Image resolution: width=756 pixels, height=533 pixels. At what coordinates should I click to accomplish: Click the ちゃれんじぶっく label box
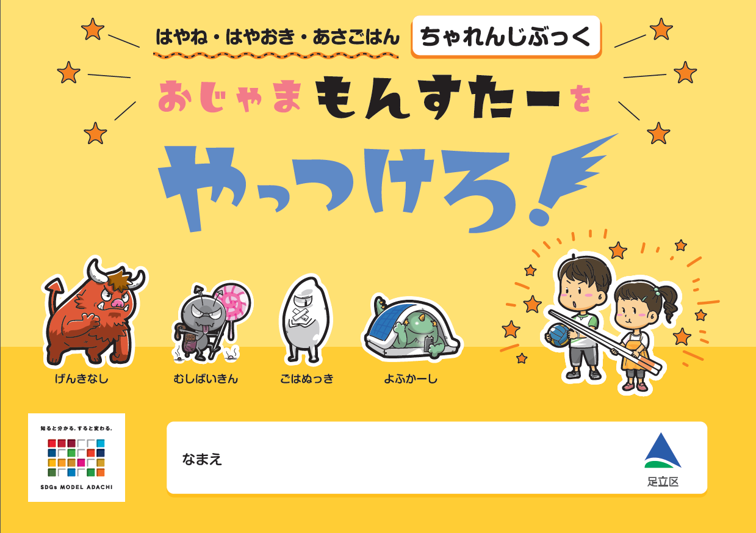(506, 37)
